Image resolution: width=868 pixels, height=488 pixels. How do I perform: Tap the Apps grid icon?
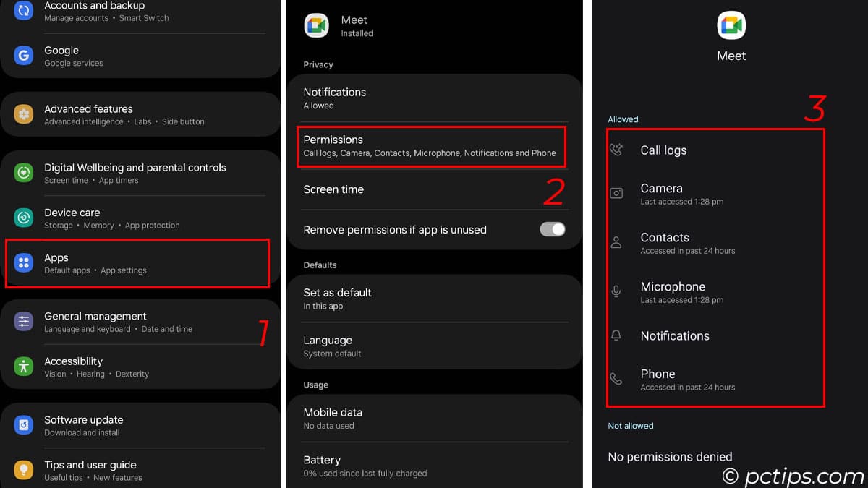tap(24, 263)
